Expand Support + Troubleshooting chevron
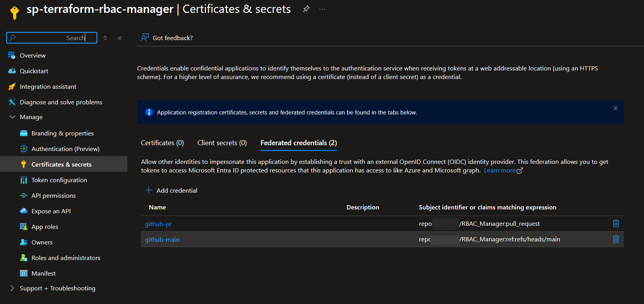Viewport: 644px width, 304px height. [12, 288]
